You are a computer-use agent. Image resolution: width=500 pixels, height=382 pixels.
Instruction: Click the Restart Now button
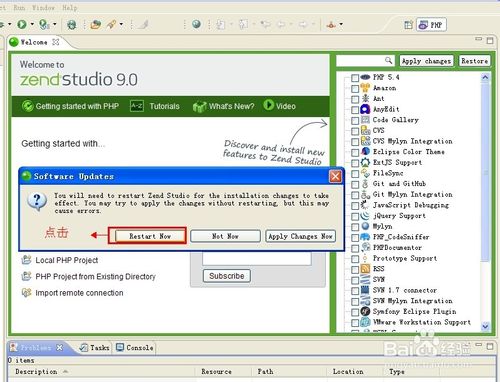pos(150,236)
